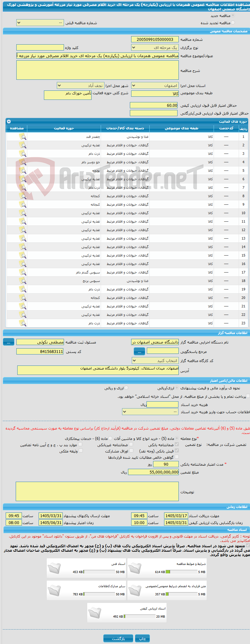
Task: Select ماده (6) خدمات پیمانکاری transaction type
Action: pyautogui.click(x=110, y=438)
